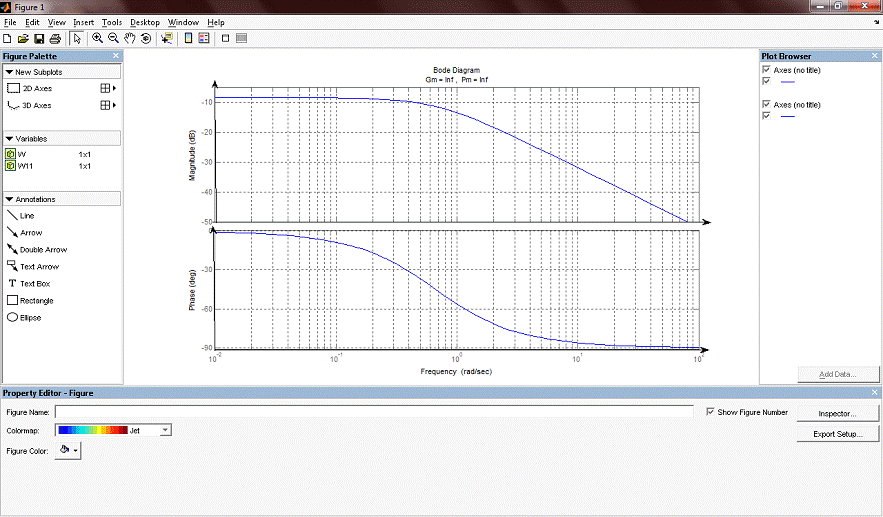
Task: Uncheck Show Figure Number checkbox
Action: pyautogui.click(x=711, y=412)
